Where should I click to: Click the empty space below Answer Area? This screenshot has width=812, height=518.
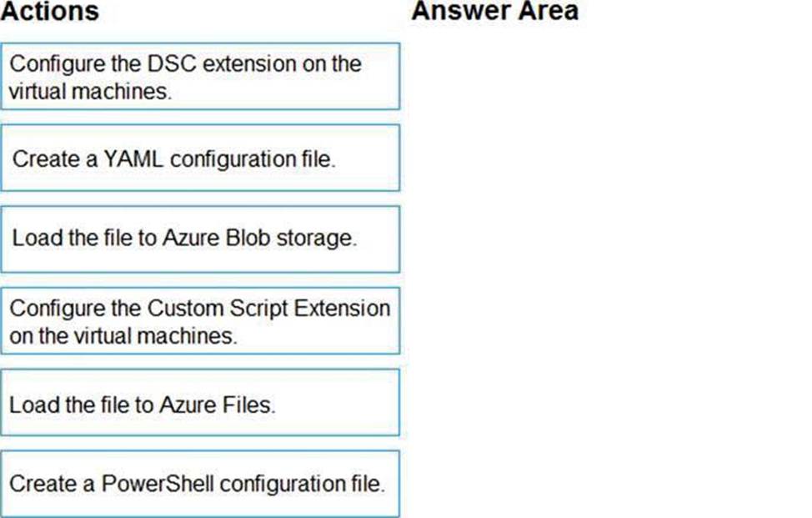click(609, 267)
